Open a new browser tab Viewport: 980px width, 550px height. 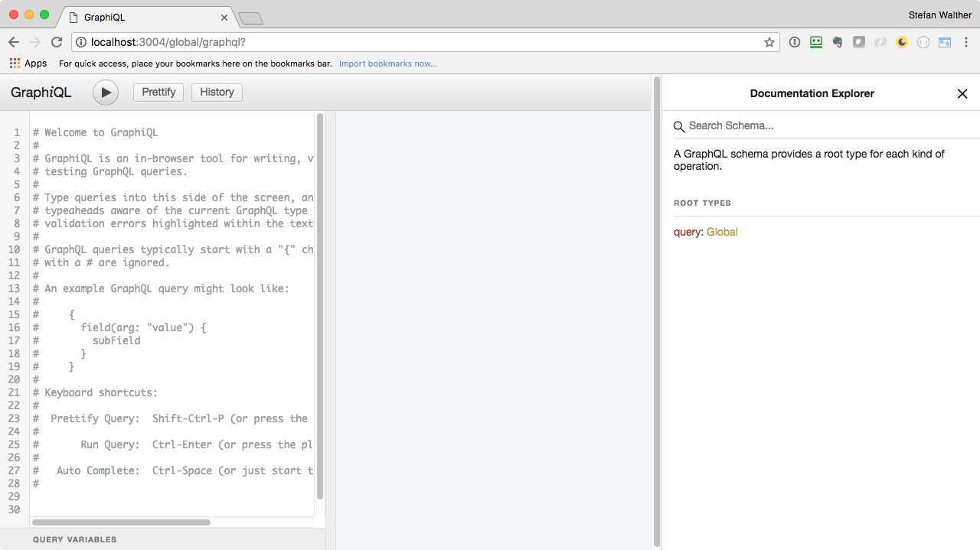pyautogui.click(x=250, y=18)
